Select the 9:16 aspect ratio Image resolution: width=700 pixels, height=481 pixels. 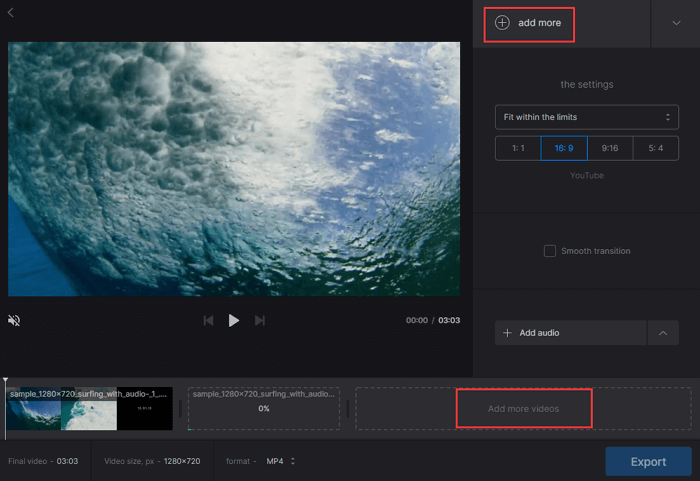point(610,148)
